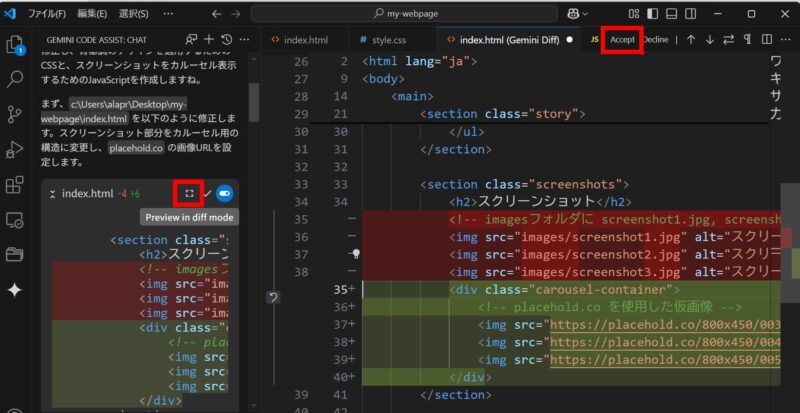This screenshot has height=413, width=800.
Task: Click the lightbulb code action at line 37
Action: (356, 254)
